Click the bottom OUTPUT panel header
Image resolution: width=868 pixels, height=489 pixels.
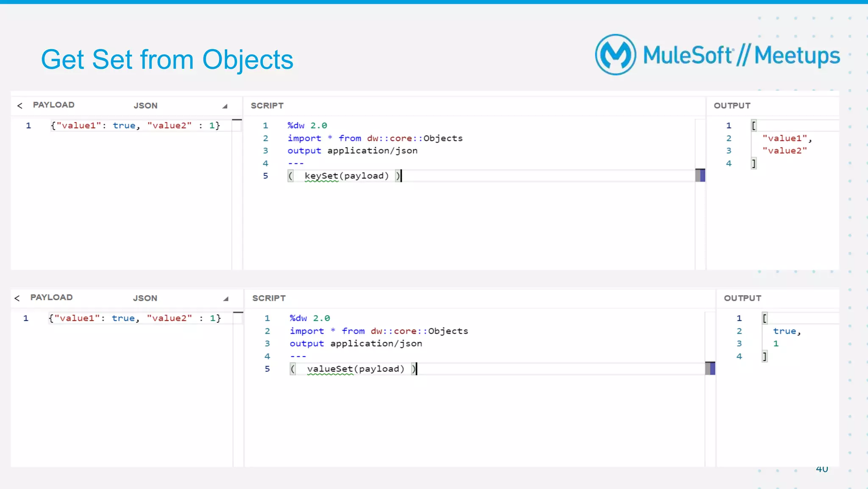743,298
